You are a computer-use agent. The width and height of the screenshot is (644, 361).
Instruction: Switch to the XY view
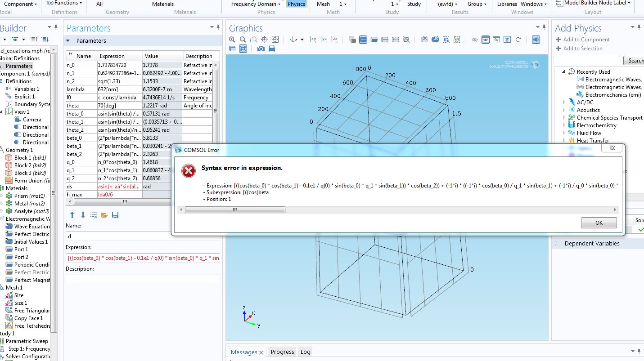pyautogui.click(x=313, y=40)
